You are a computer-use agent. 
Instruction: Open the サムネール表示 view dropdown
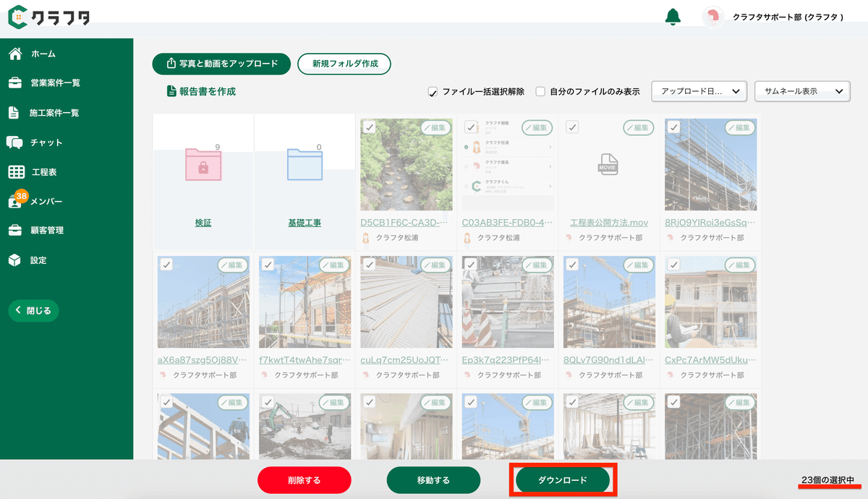[801, 92]
